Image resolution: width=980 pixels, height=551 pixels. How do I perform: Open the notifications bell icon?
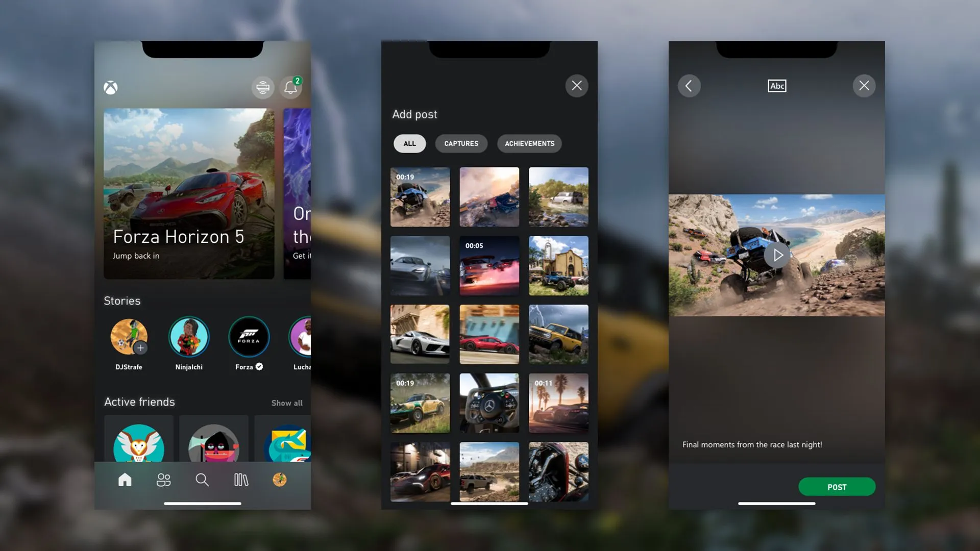tap(290, 87)
